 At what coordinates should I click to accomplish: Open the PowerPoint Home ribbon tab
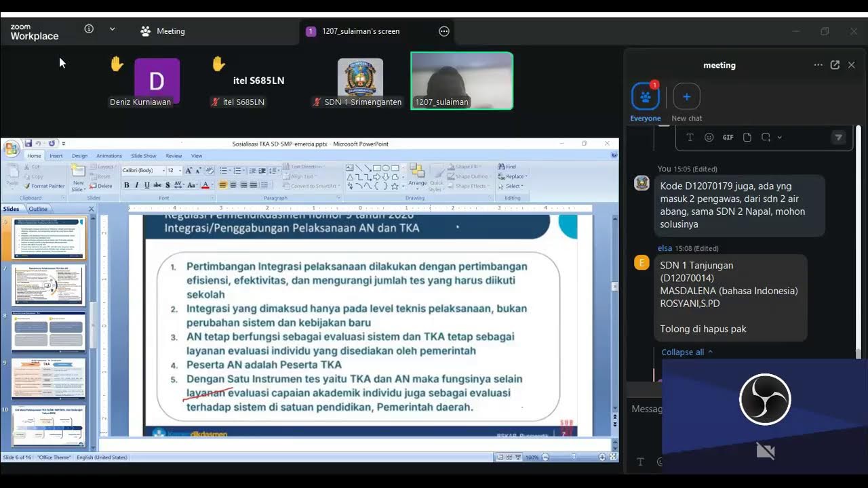click(34, 156)
